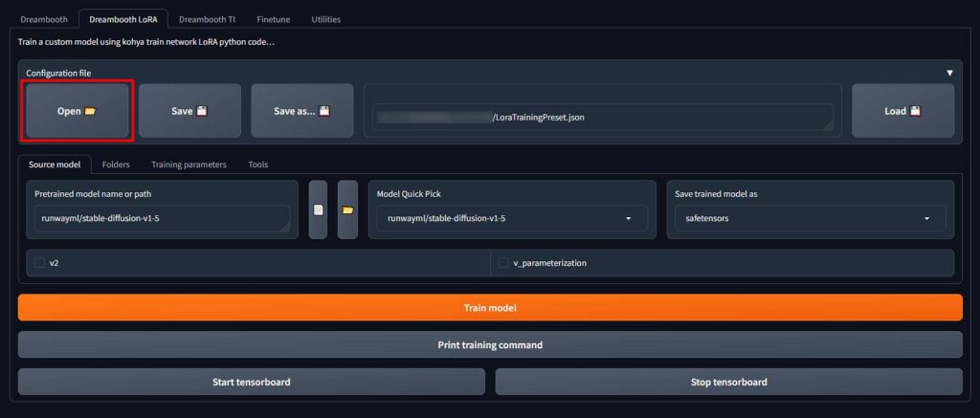Click the folder icon to pick a model folder

(347, 209)
